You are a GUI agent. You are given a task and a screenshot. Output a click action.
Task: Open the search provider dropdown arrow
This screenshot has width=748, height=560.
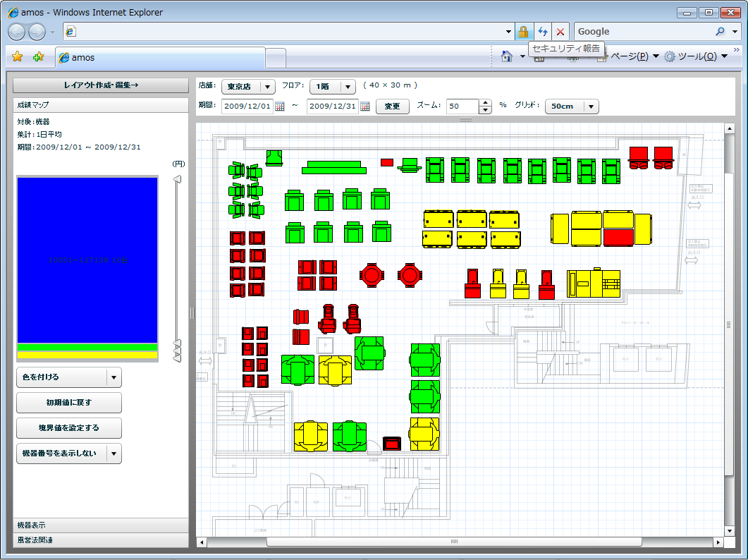point(735,32)
